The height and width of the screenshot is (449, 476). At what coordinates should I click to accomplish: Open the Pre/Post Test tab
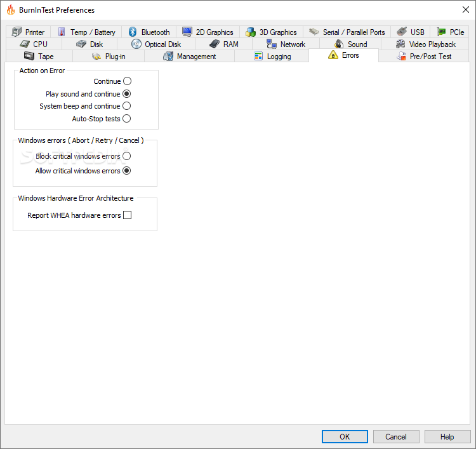coord(424,56)
